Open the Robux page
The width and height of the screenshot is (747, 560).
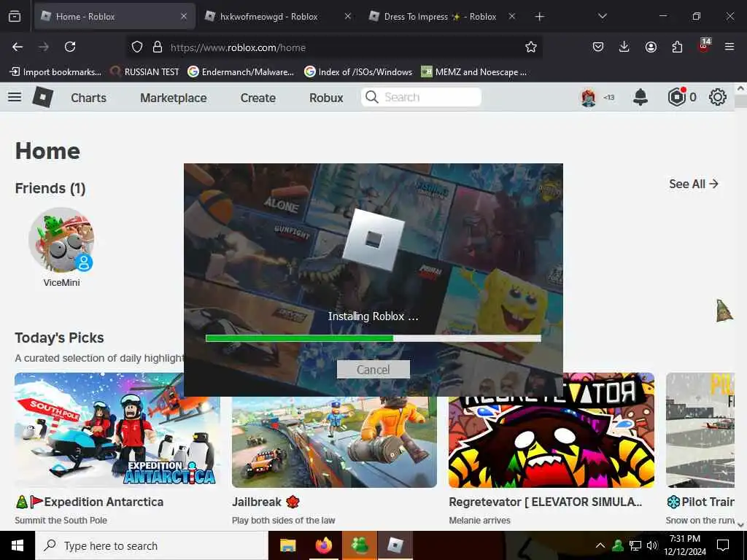click(326, 98)
